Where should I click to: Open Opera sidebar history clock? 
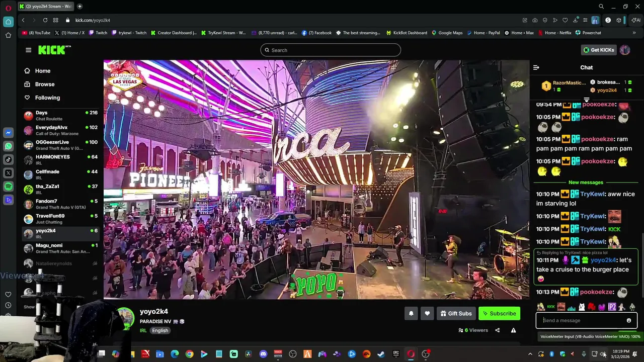(x=8, y=305)
